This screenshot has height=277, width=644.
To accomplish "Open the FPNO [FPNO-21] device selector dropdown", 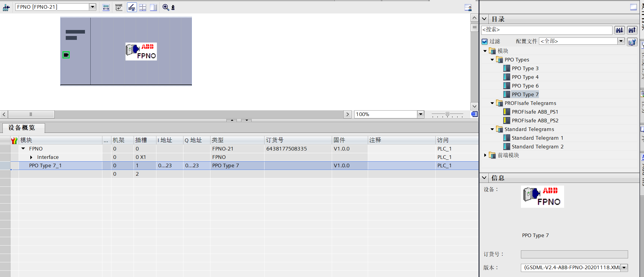I will click(x=92, y=7).
